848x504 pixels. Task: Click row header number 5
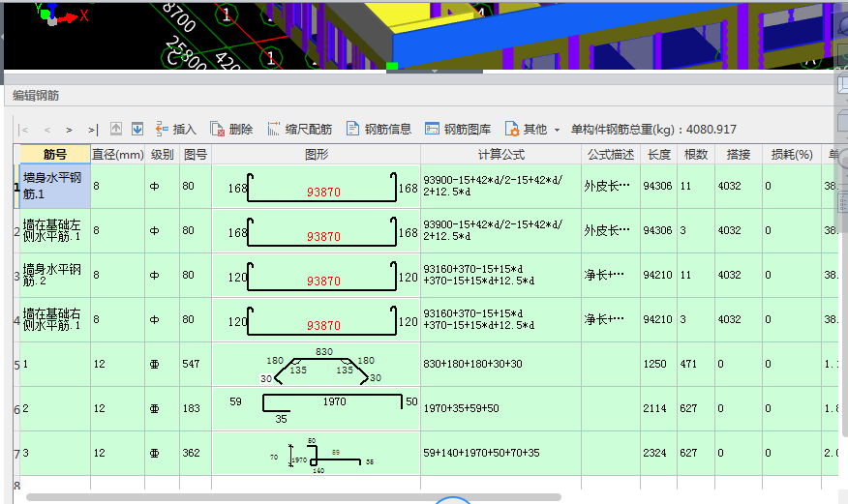tap(16, 365)
